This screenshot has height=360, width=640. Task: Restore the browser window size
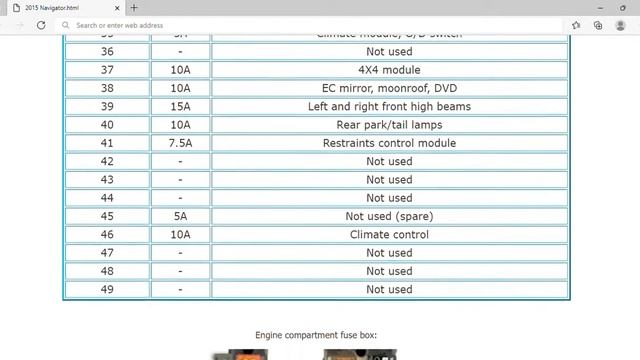point(623,8)
